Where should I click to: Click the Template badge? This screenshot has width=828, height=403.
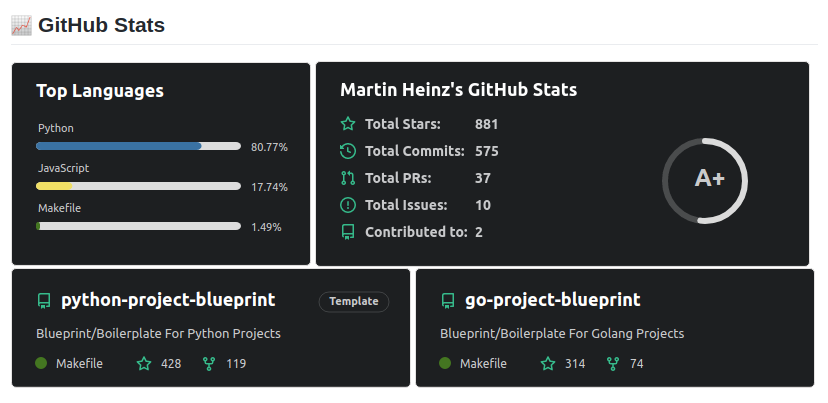[x=354, y=301]
